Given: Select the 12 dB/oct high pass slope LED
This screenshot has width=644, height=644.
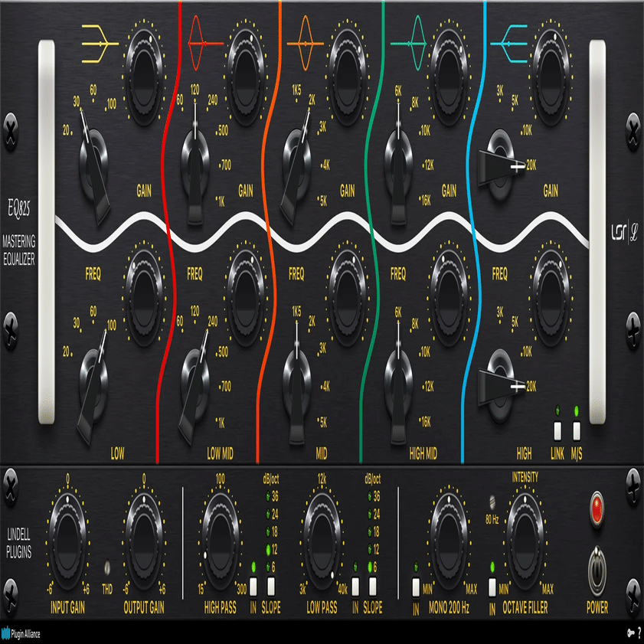Looking at the screenshot, I should coord(268,549).
